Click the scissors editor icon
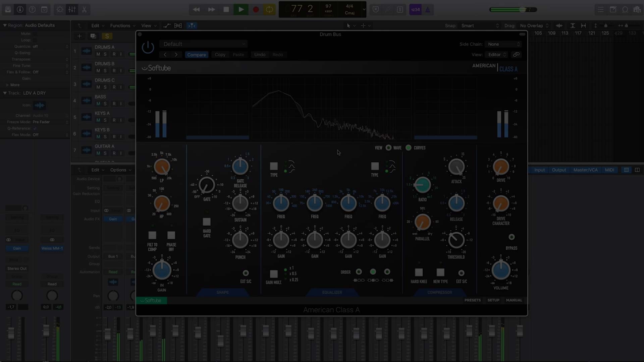The image size is (644, 362). click(84, 10)
